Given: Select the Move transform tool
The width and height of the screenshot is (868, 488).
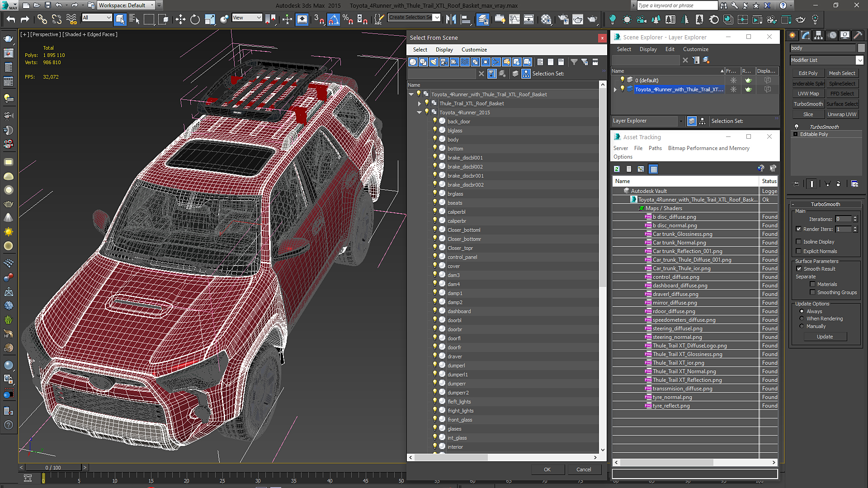Looking at the screenshot, I should pyautogui.click(x=180, y=19).
